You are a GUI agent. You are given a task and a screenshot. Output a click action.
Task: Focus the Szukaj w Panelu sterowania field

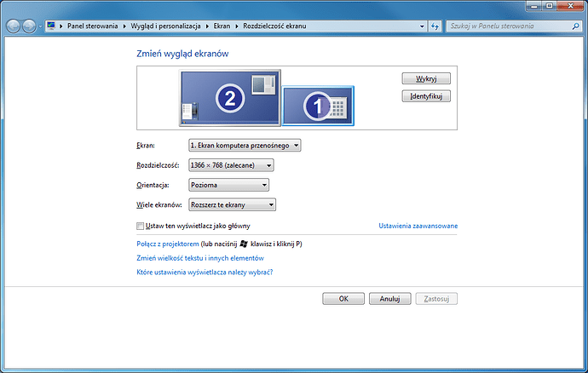(x=507, y=27)
